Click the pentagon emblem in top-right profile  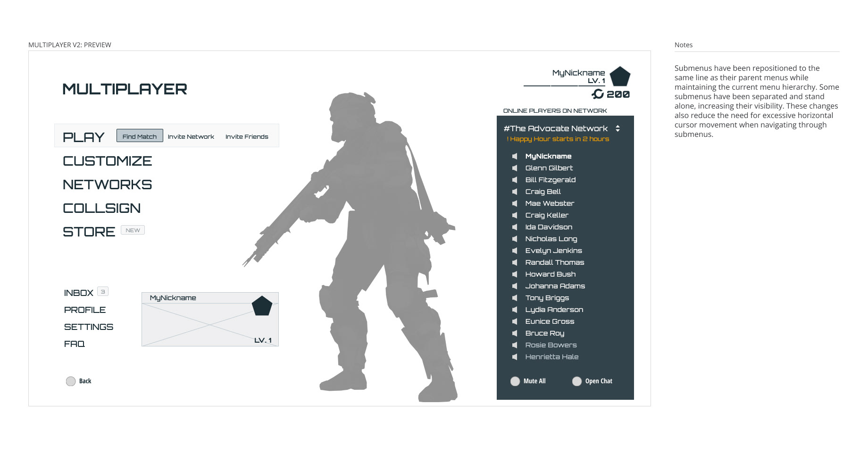[x=620, y=76]
